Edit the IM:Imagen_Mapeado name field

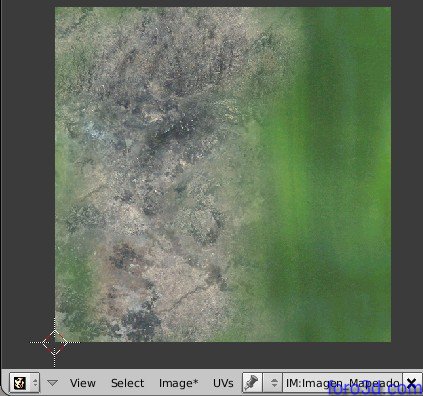click(342, 382)
